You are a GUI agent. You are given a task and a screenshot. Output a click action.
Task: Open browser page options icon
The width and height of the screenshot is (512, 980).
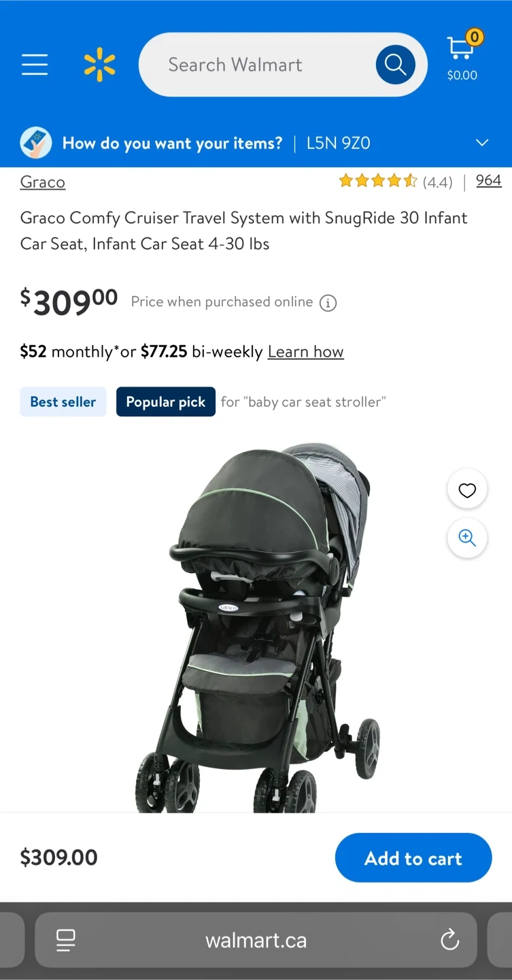66,941
